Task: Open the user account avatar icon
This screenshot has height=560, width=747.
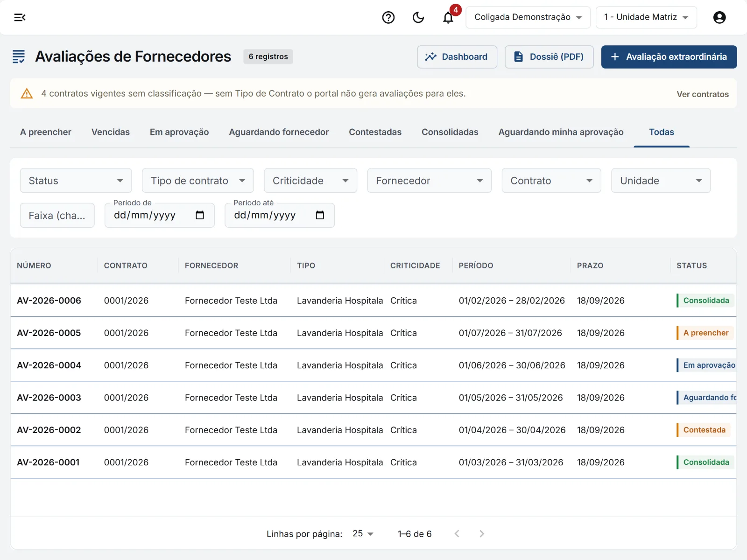Action: pyautogui.click(x=719, y=17)
